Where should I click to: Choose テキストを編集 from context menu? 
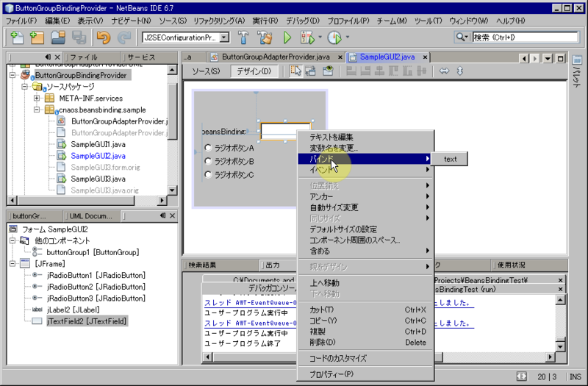point(365,137)
